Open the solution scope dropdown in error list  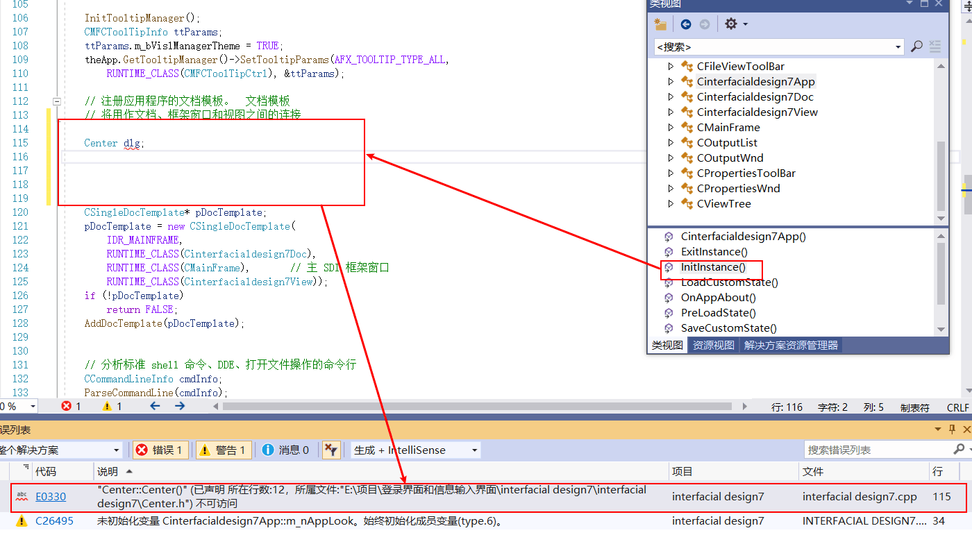pyautogui.click(x=117, y=450)
